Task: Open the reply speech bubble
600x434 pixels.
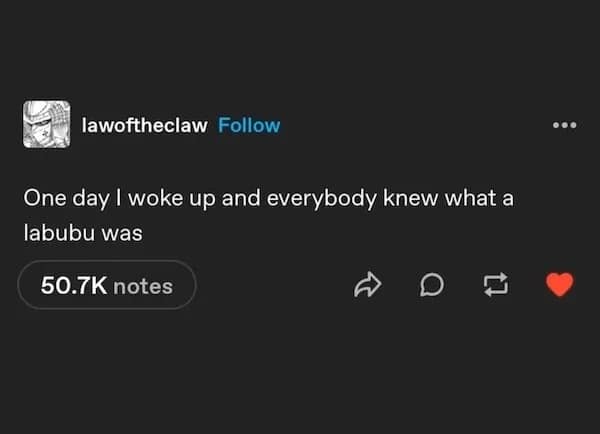Action: coord(431,286)
